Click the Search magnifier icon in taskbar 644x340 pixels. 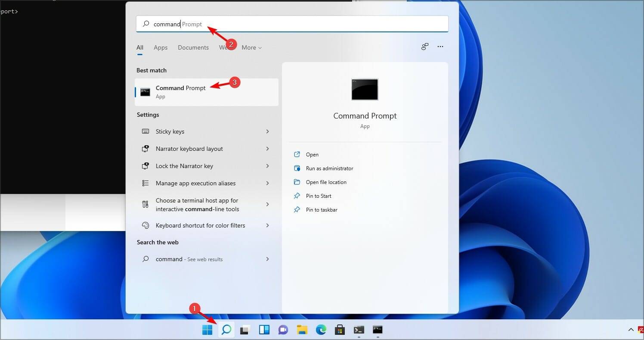pyautogui.click(x=226, y=330)
